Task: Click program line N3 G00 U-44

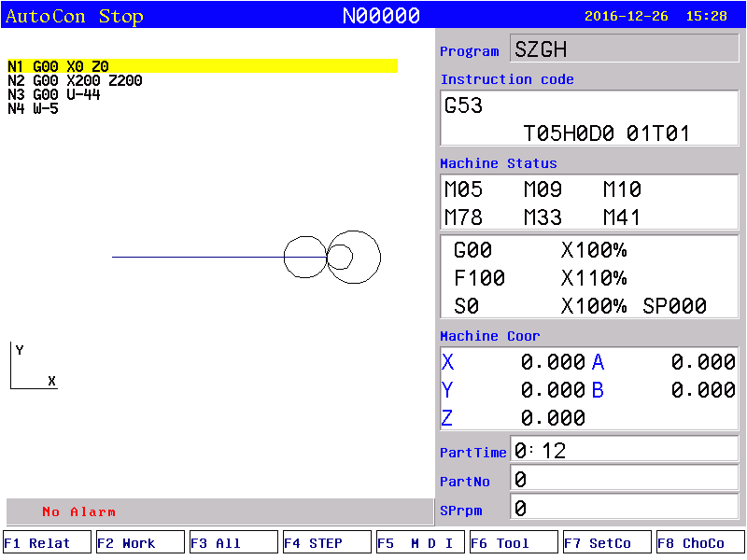Action: (x=53, y=94)
